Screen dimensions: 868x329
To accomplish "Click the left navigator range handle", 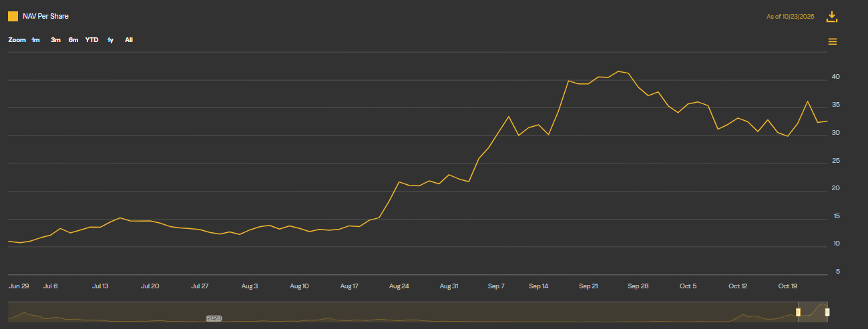I will 798,312.
